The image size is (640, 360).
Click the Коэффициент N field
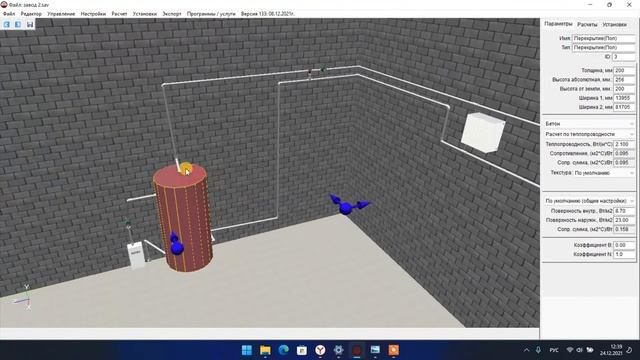click(624, 254)
